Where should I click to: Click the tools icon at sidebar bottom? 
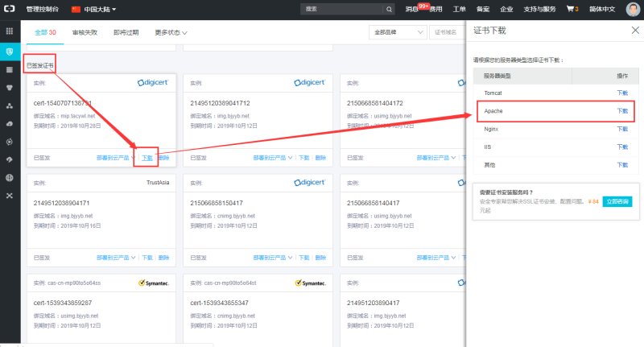coord(10,196)
